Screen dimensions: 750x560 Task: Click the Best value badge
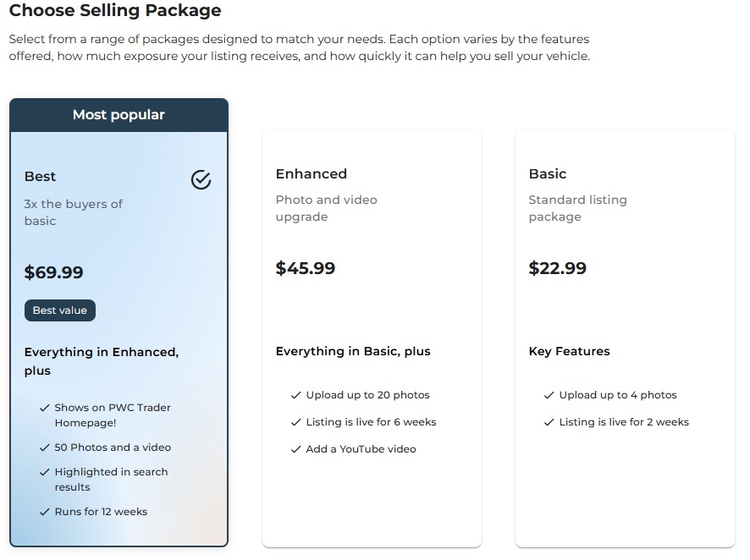coord(60,310)
